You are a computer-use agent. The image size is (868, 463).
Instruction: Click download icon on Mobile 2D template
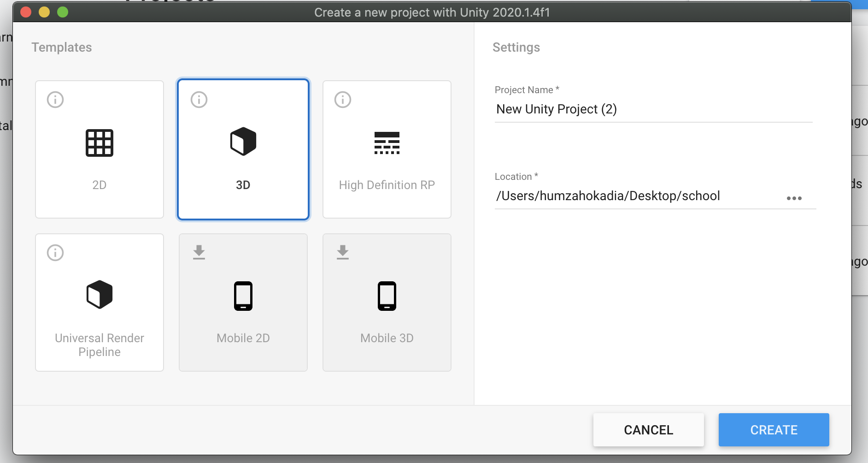(x=199, y=252)
